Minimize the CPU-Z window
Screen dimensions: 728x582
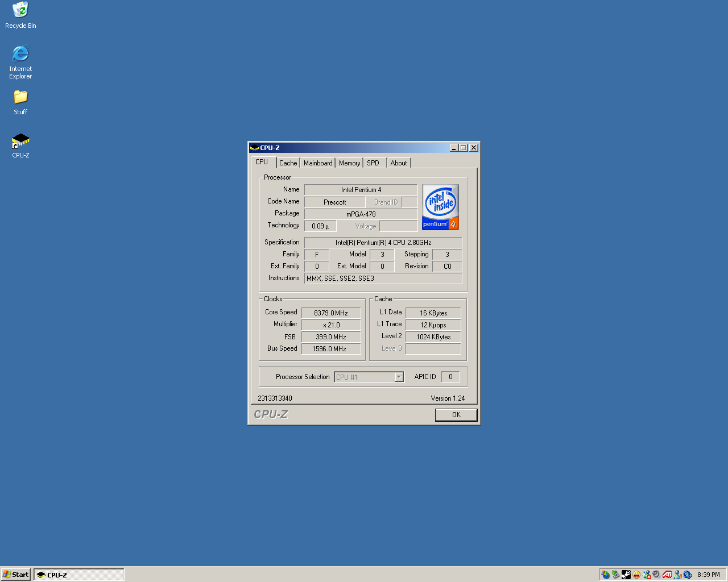(454, 148)
